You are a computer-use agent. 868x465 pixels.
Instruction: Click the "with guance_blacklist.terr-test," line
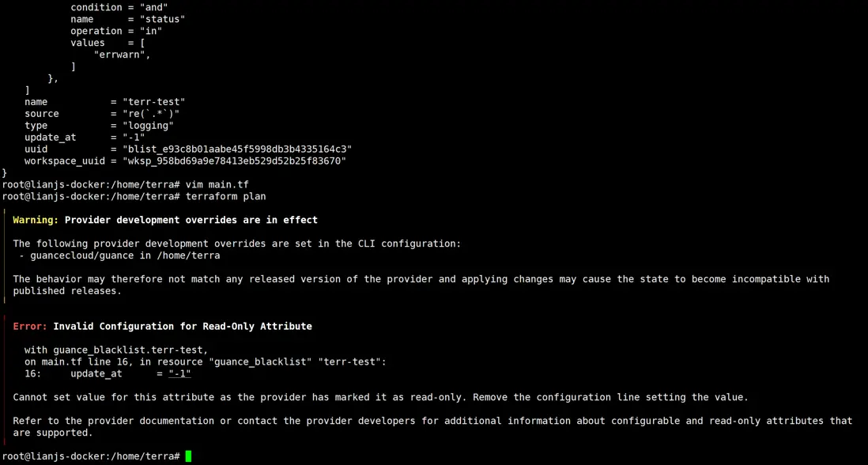[116, 350]
